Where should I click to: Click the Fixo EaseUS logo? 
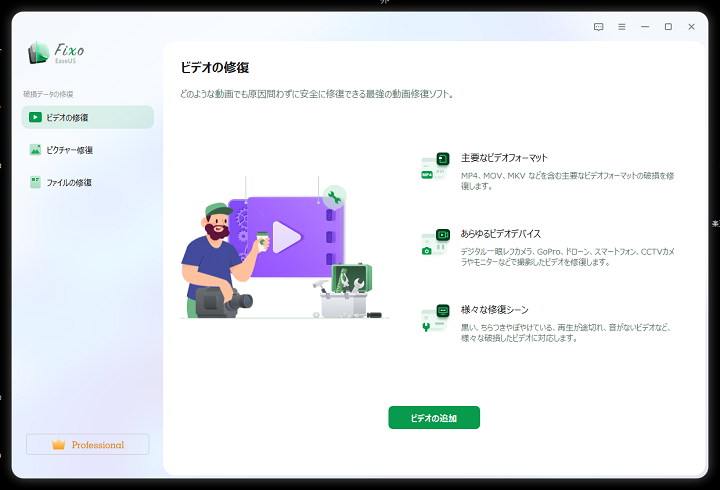(56, 53)
